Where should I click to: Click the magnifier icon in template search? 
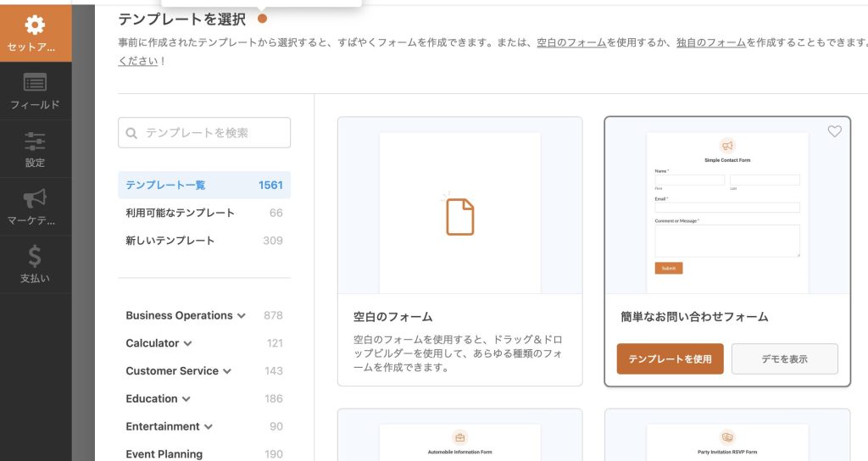[x=132, y=133]
